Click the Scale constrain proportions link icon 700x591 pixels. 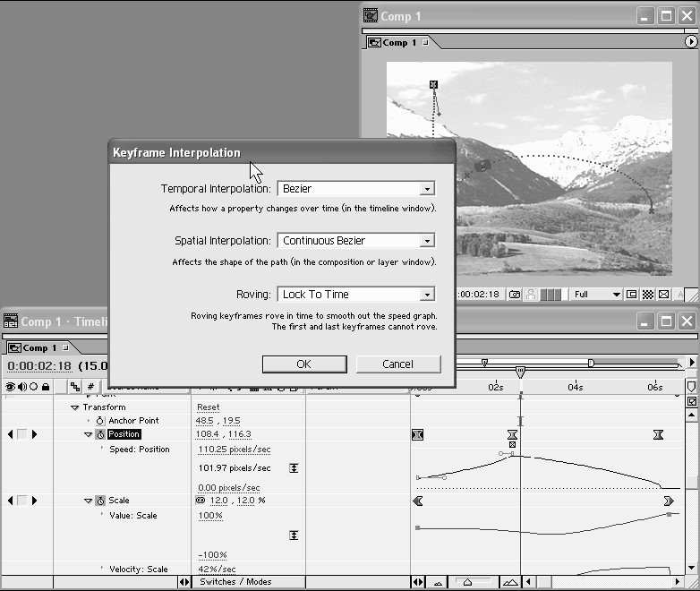(x=201, y=501)
